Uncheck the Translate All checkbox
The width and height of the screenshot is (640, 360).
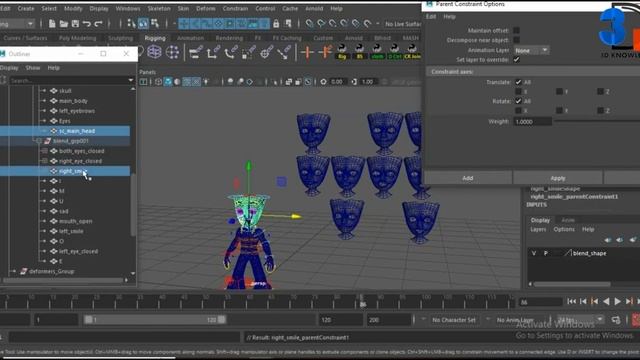(518, 82)
